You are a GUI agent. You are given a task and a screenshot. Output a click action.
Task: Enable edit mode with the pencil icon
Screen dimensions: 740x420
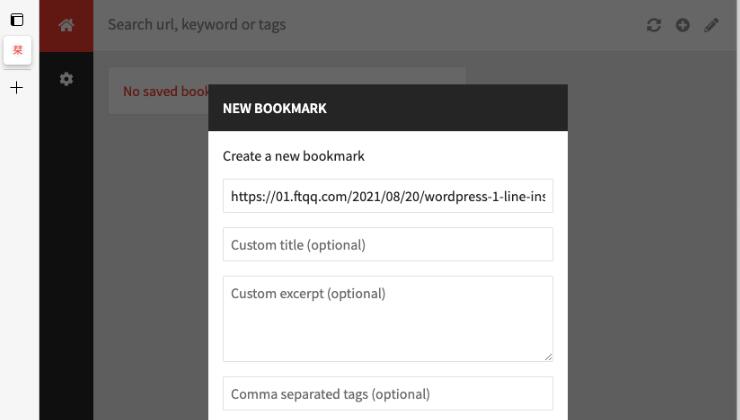coord(711,25)
